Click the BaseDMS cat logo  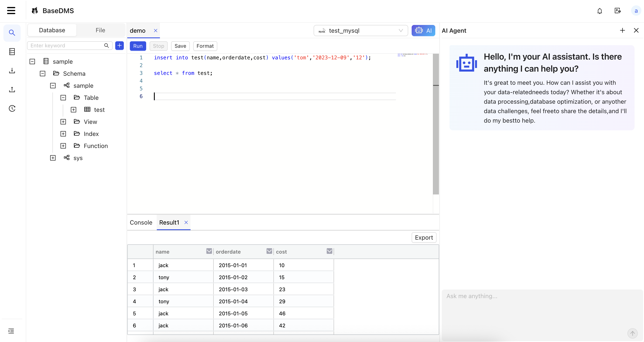(x=35, y=11)
